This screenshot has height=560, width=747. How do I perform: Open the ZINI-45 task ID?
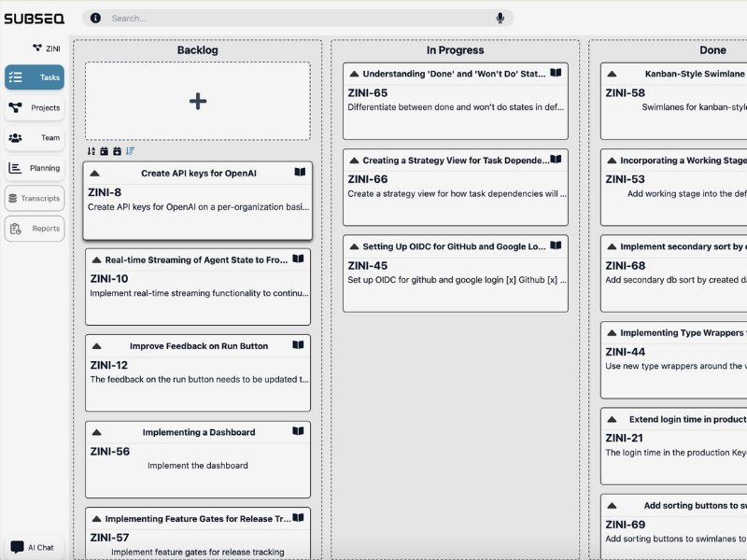pos(368,266)
